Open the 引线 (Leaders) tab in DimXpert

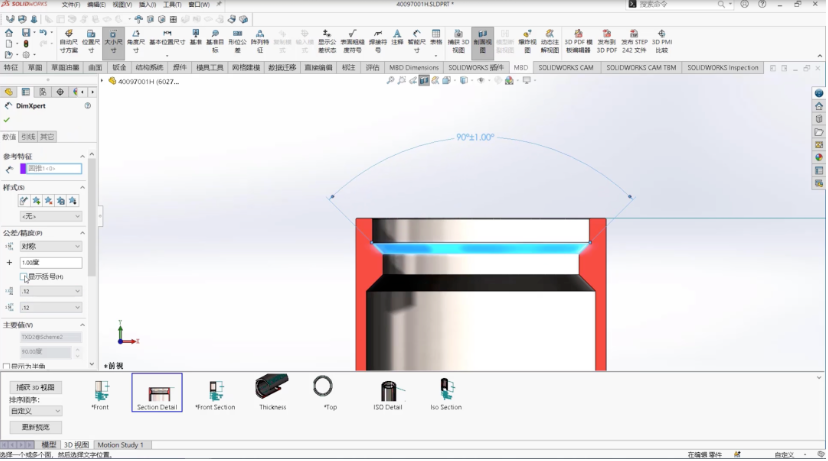coord(28,137)
